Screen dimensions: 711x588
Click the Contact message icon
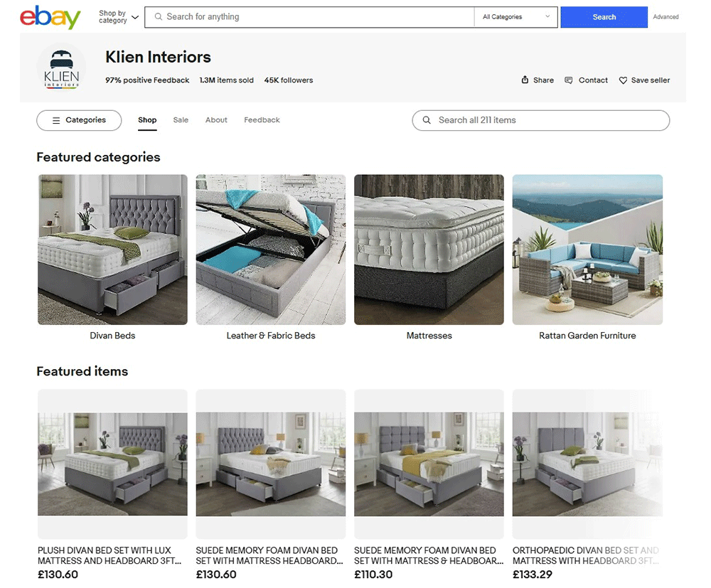click(x=568, y=80)
